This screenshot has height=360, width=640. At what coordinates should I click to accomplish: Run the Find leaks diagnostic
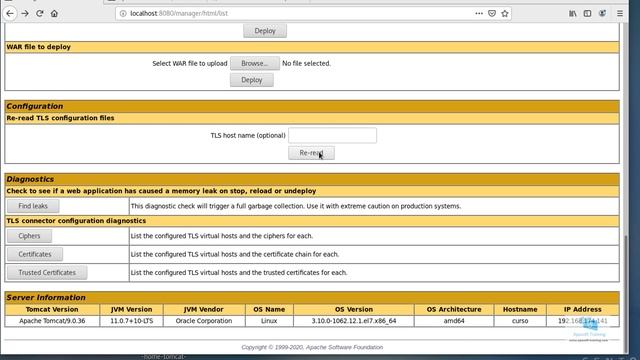pos(33,206)
